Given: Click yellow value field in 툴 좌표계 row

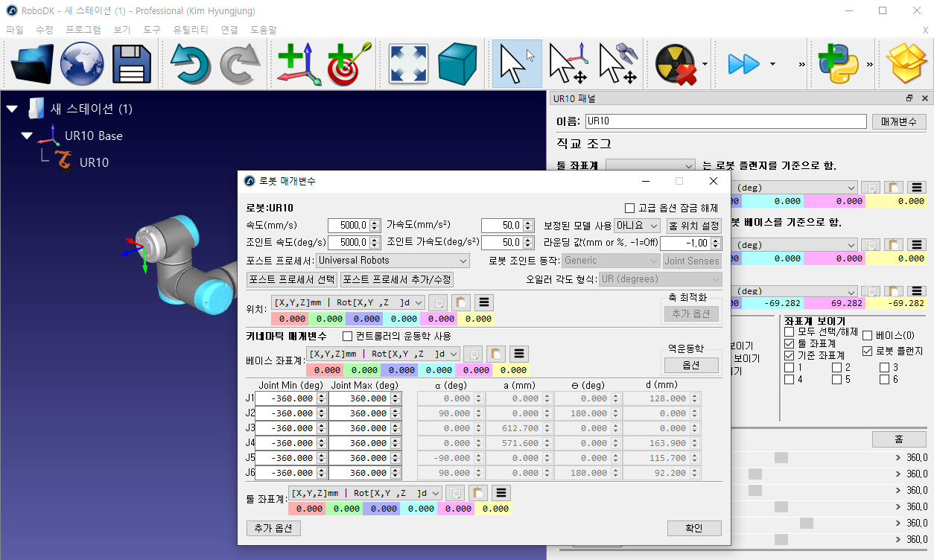Looking at the screenshot, I should pos(493,509).
